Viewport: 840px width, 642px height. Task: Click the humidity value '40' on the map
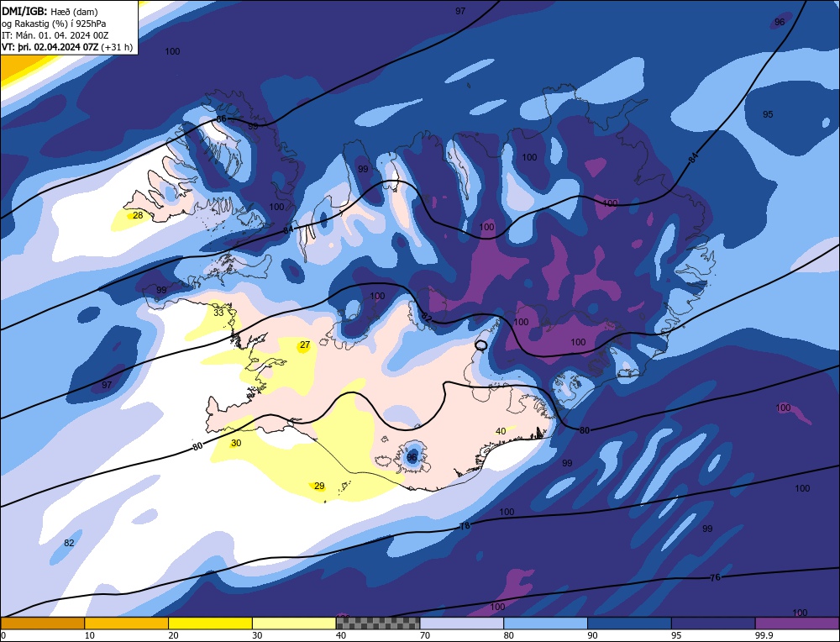[501, 431]
